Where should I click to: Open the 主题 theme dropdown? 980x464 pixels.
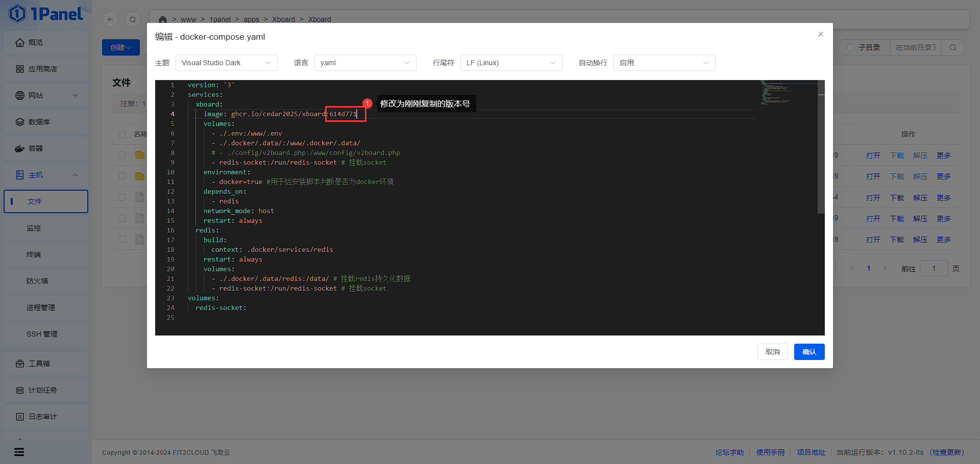pyautogui.click(x=226, y=63)
